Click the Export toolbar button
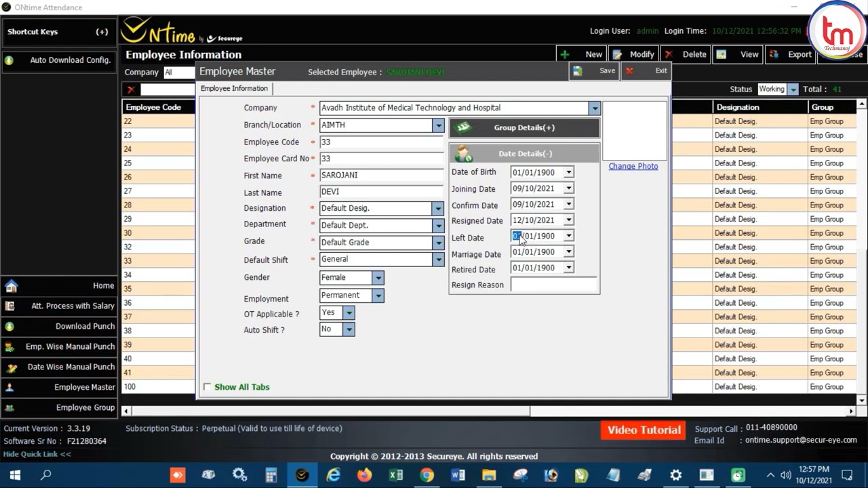The width and height of the screenshot is (868, 488). pos(790,54)
